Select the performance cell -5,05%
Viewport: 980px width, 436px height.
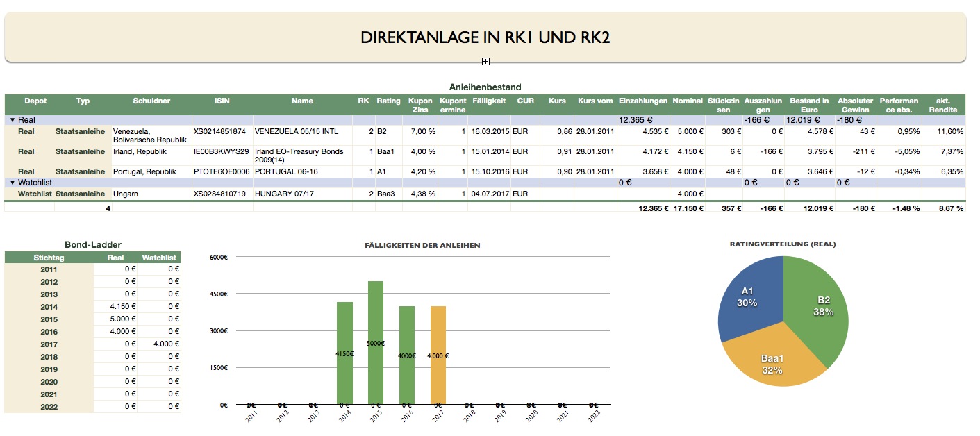tap(906, 151)
